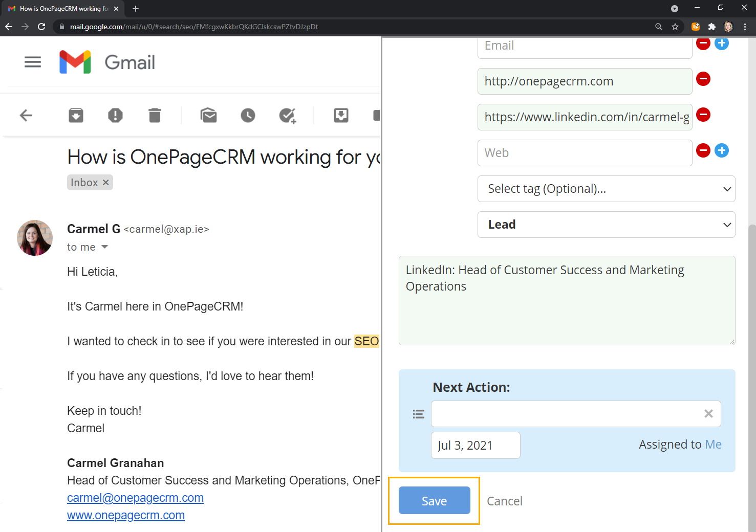Open Carmel G sender avatar
The height and width of the screenshot is (532, 756).
coord(35,238)
